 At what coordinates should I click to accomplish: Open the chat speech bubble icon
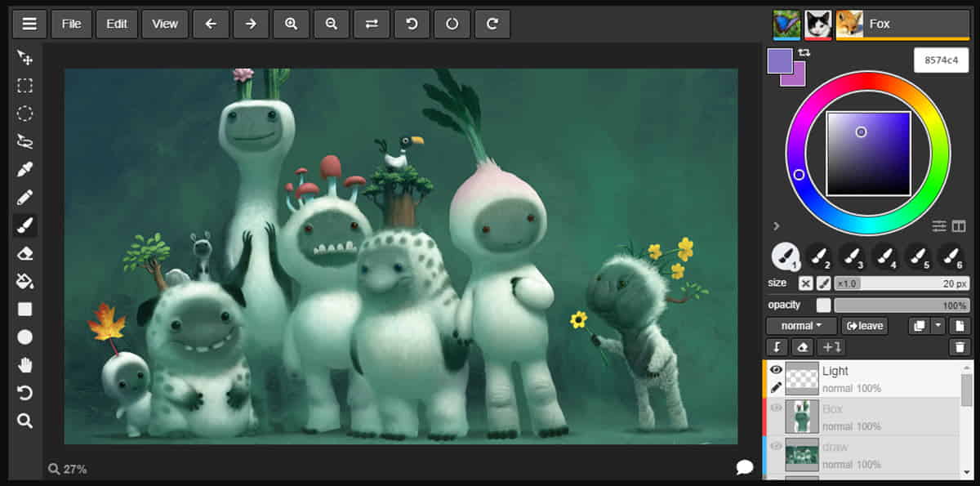tap(744, 467)
